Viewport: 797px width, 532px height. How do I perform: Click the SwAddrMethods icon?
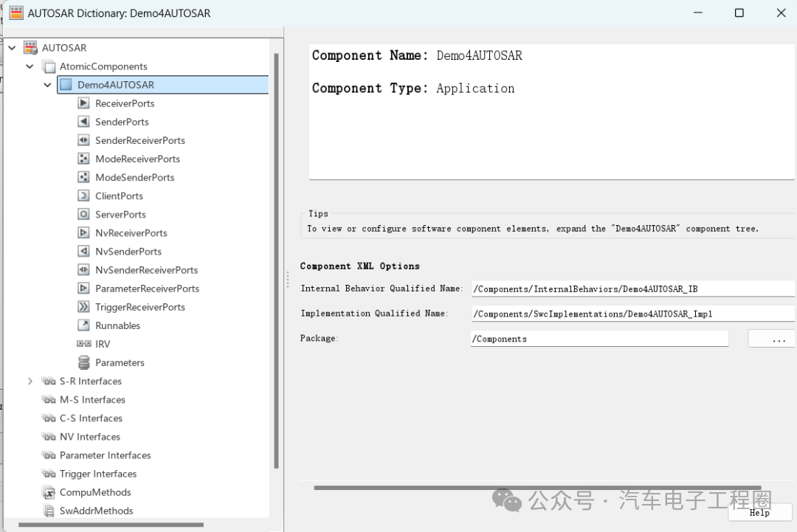[x=49, y=511]
